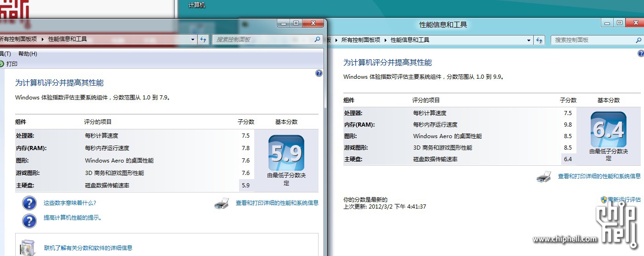Click the shield icon next to 重新运行评估

[x=604, y=199]
